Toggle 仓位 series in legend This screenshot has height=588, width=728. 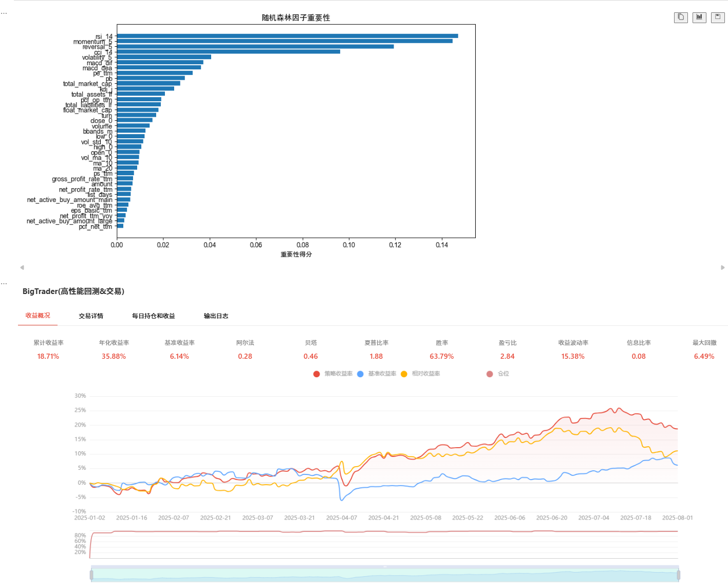tap(498, 374)
